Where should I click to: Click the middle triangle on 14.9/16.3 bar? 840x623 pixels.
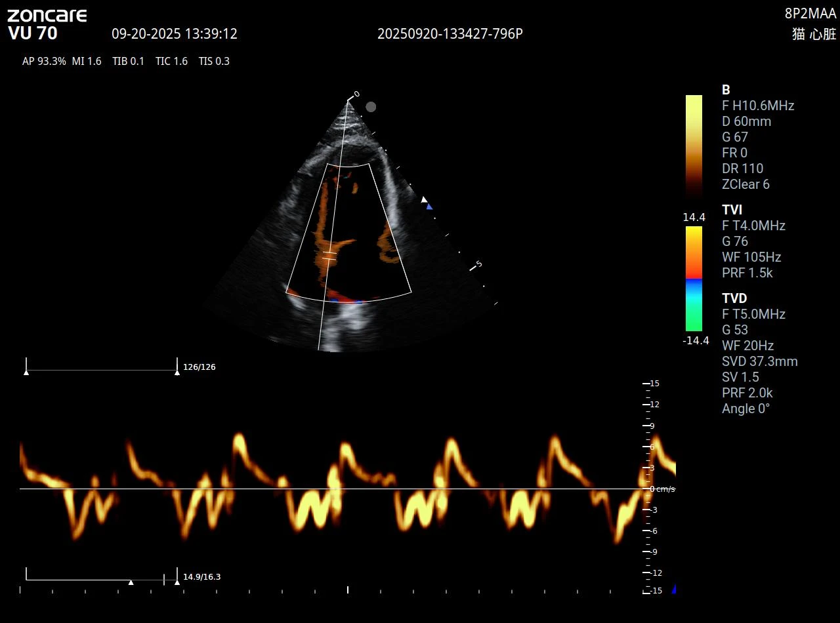131,582
